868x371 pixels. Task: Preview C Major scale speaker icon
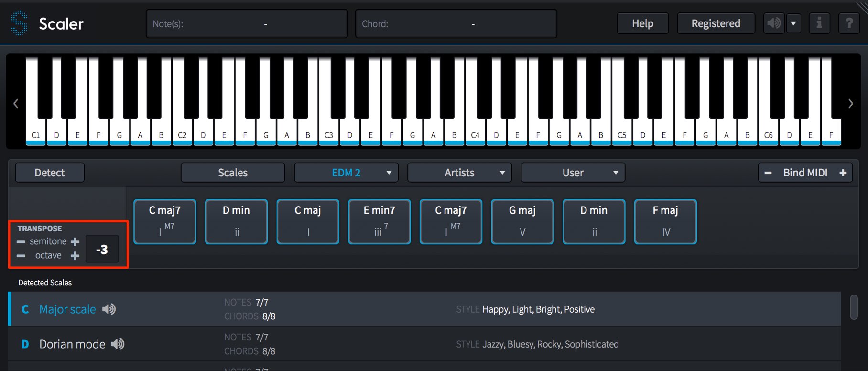(109, 309)
